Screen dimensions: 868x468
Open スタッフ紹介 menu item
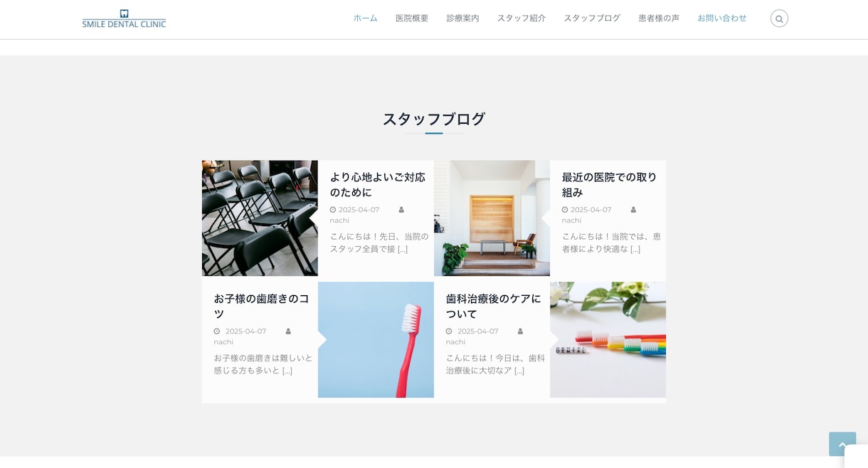point(522,18)
